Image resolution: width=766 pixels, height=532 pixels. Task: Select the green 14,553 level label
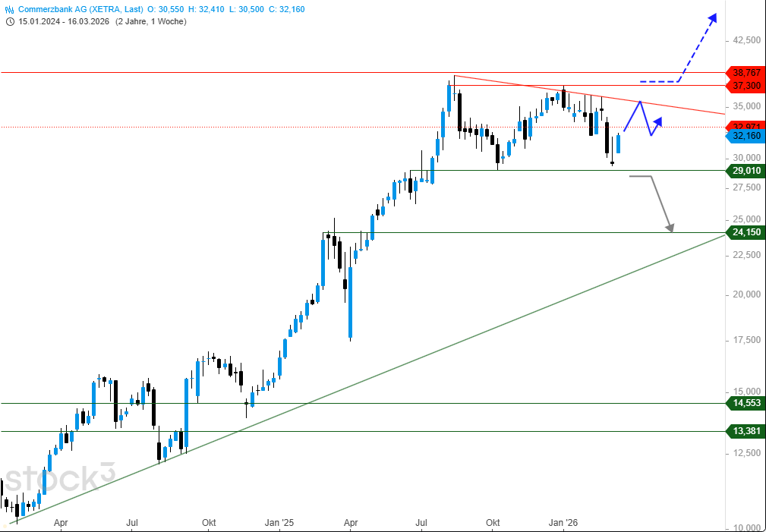click(x=747, y=404)
